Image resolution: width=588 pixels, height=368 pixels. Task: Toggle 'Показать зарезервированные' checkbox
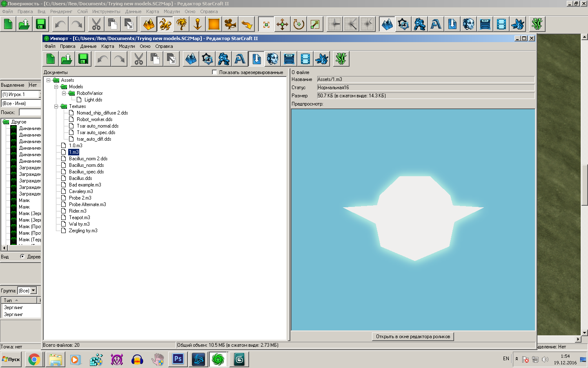click(214, 72)
